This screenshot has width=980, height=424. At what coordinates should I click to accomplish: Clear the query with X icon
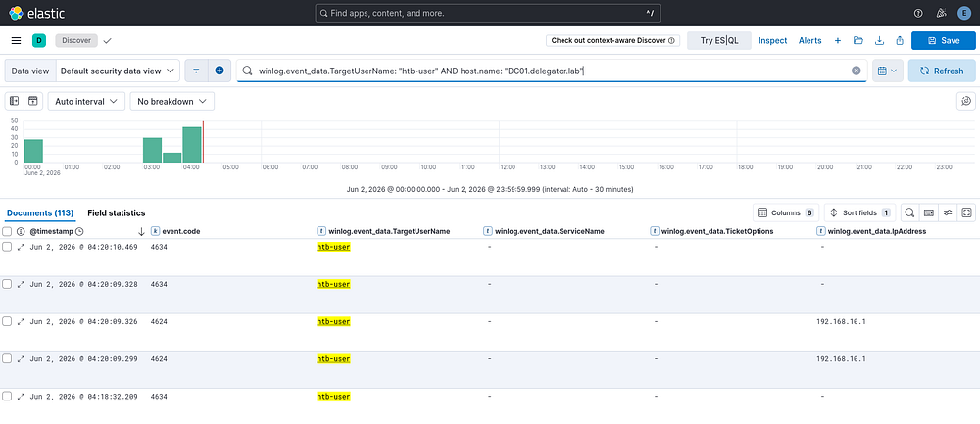click(857, 71)
